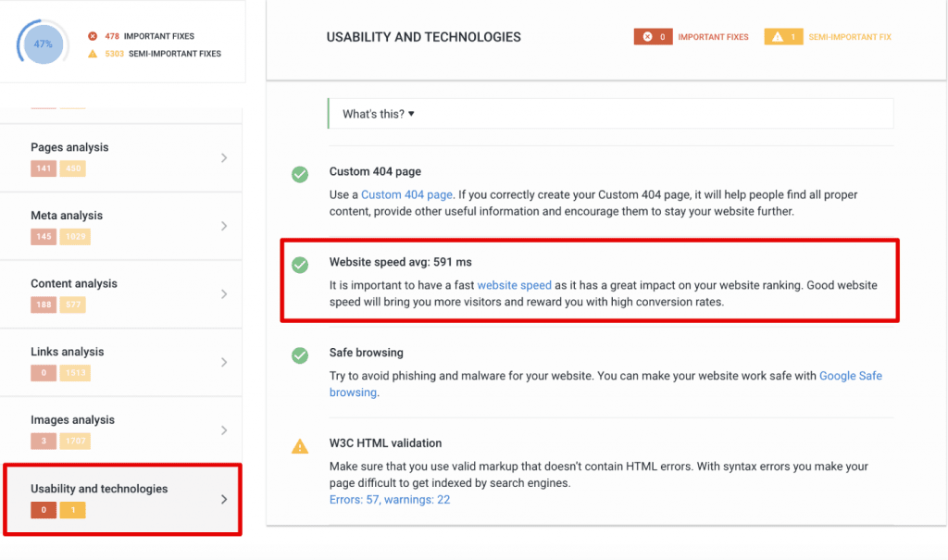
Task: Open the Content analysis panel
Action: point(223,293)
